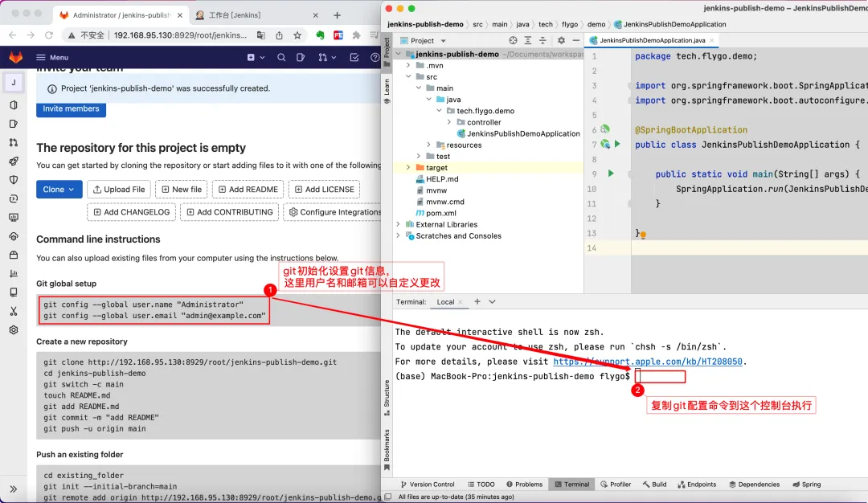This screenshot has height=503, width=868.
Task: Toggle the Bookmarks tool window side tab
Action: 387,449
